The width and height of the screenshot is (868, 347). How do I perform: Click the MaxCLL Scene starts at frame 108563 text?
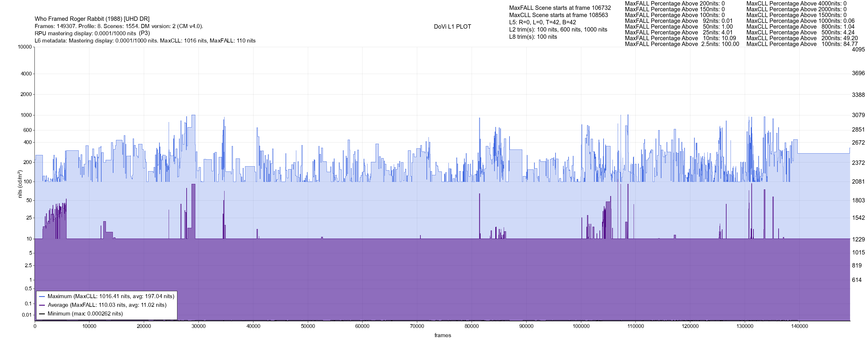coord(558,15)
